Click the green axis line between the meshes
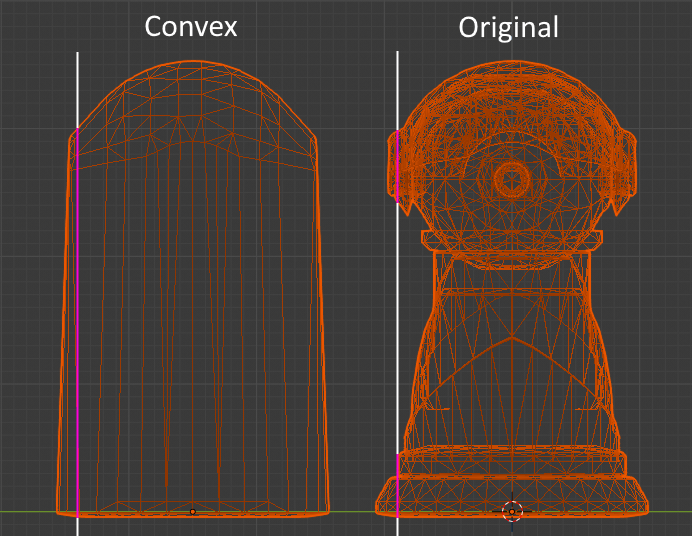The height and width of the screenshot is (536, 692). pos(352,512)
